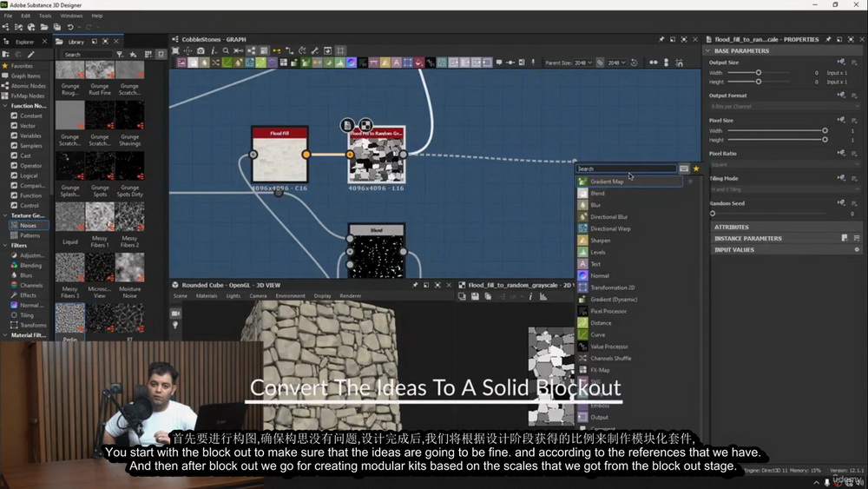
Task: Click the camera snapshot icon in graph toolbar
Action: tap(201, 51)
